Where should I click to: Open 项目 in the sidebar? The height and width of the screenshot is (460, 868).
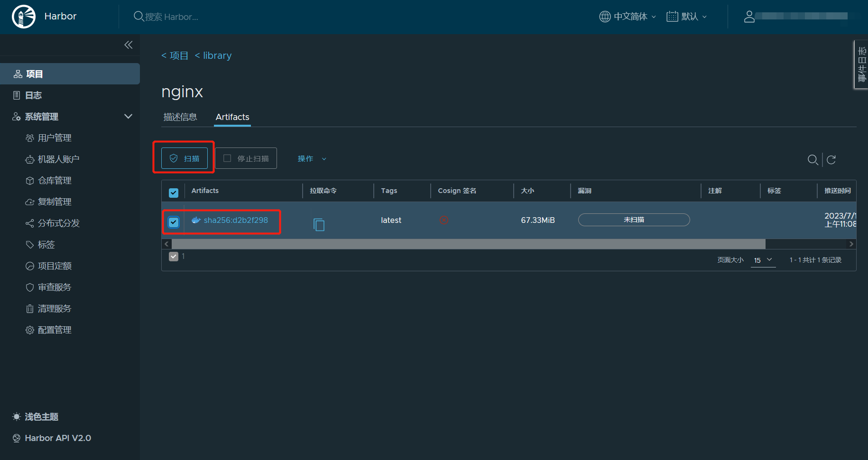pos(70,74)
